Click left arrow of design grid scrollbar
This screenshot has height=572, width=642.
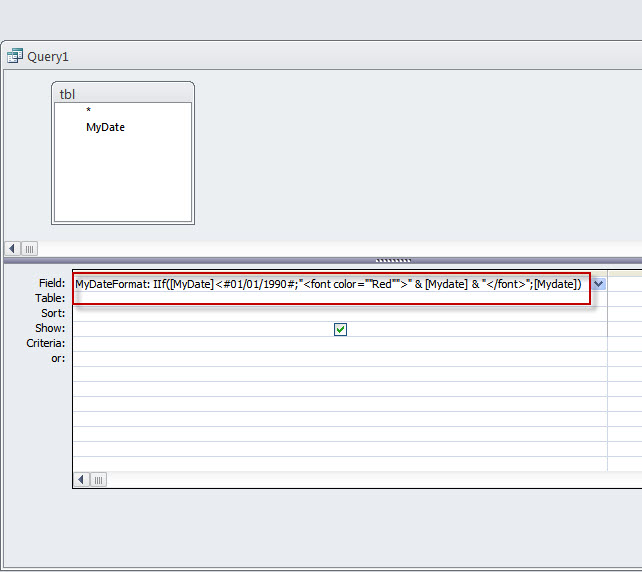click(81, 479)
